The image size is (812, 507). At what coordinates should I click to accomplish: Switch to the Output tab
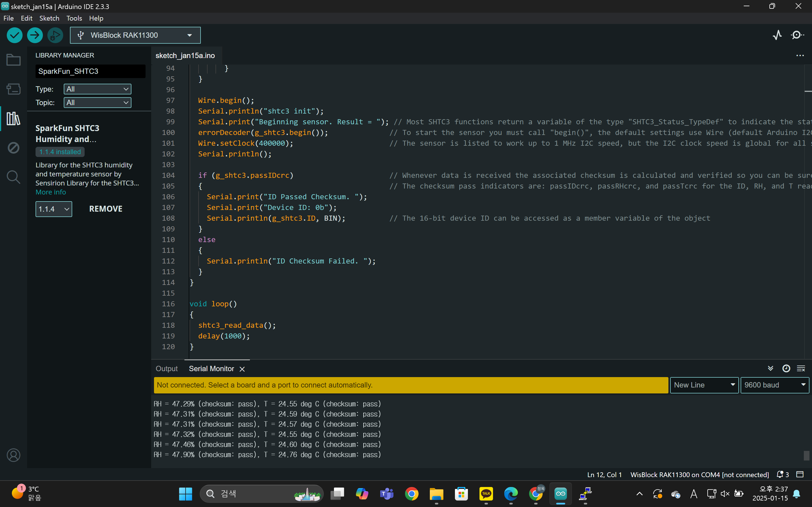coord(166,369)
